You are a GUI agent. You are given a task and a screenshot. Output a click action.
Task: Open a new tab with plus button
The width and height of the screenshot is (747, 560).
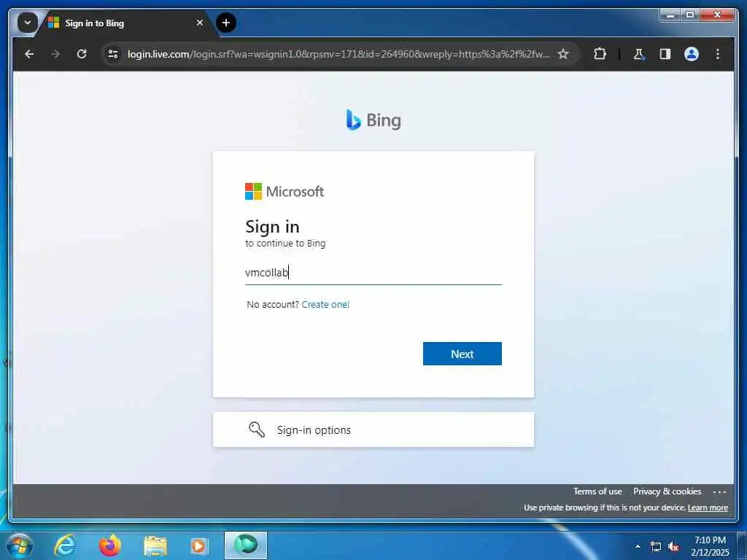(226, 23)
